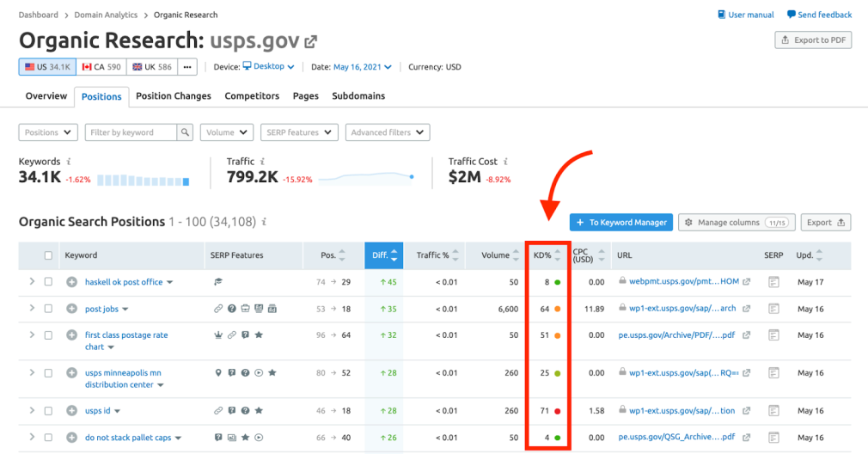Check the 'haskell ok post office' row checkbox
The image size is (868, 454).
(49, 282)
